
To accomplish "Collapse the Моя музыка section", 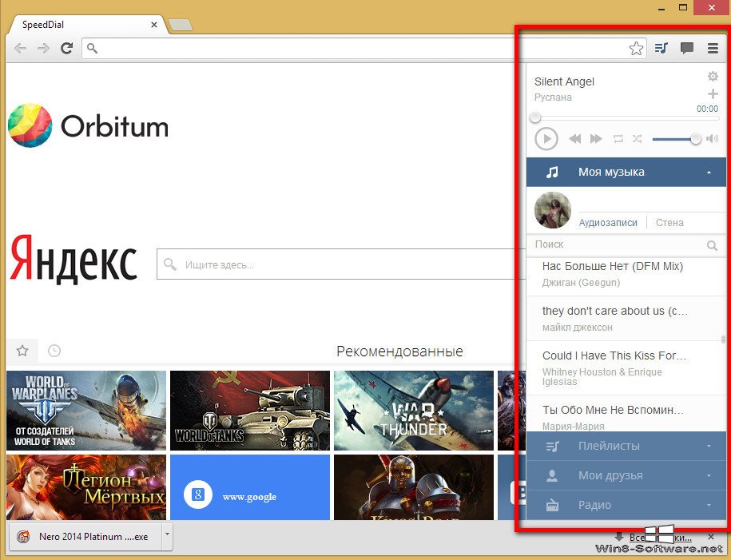I will pos(626,172).
